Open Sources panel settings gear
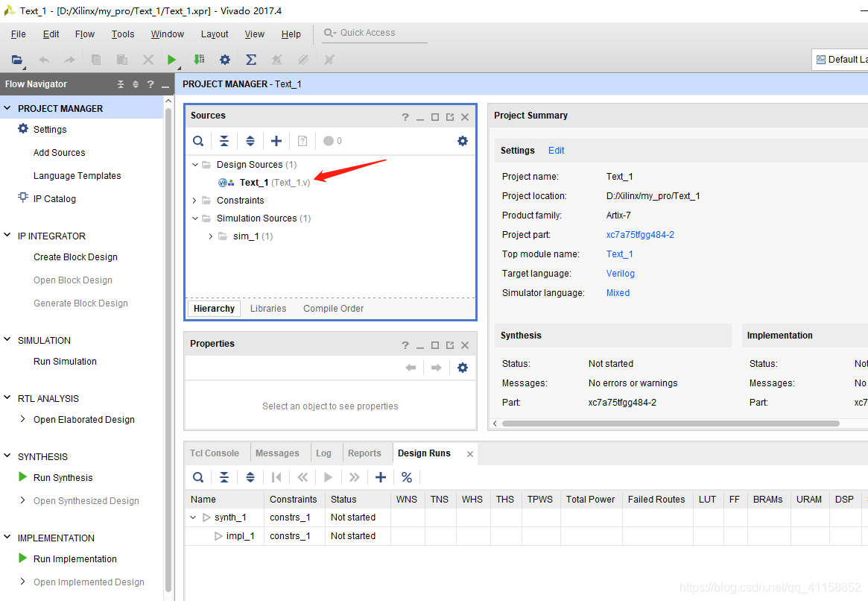This screenshot has width=868, height=601. pos(463,141)
